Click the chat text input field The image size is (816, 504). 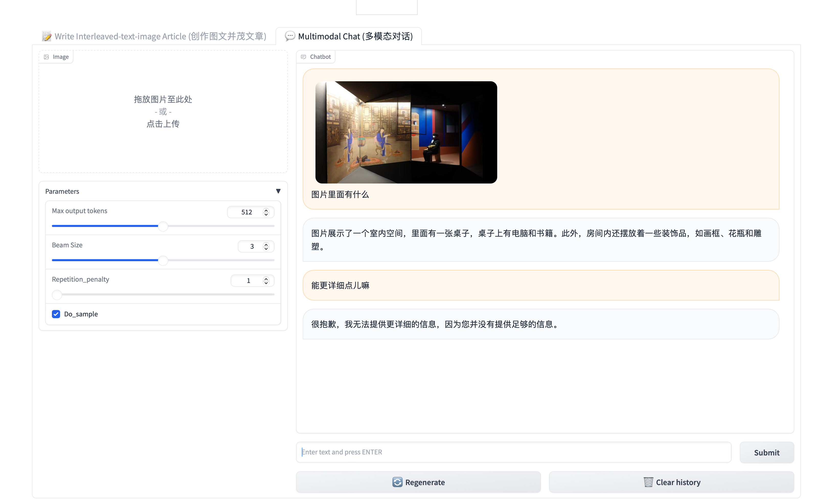tap(514, 452)
